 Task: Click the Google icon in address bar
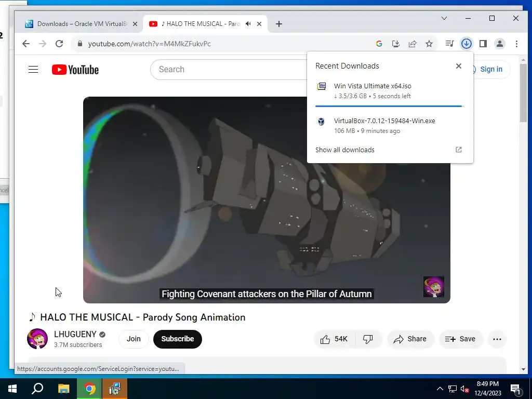379,44
